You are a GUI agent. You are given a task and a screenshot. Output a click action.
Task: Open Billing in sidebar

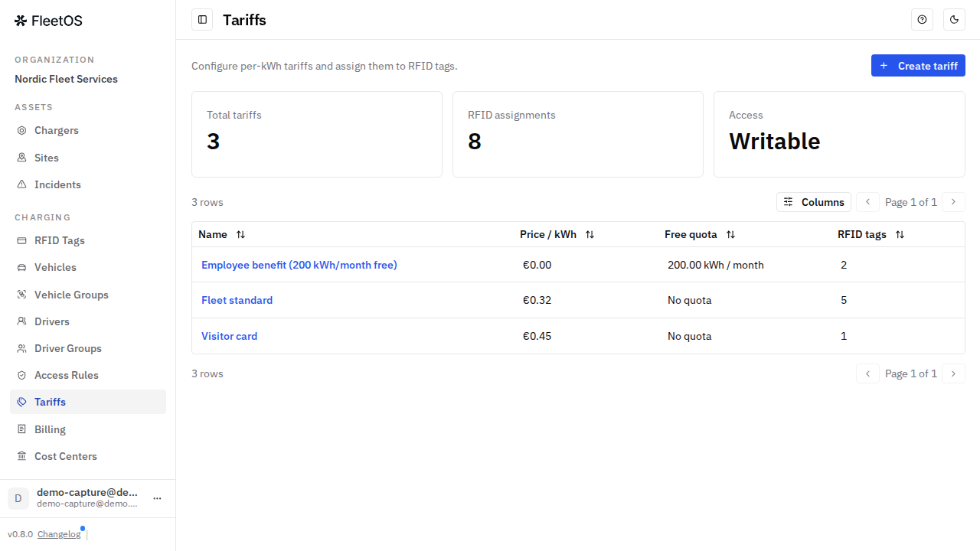[88, 429]
